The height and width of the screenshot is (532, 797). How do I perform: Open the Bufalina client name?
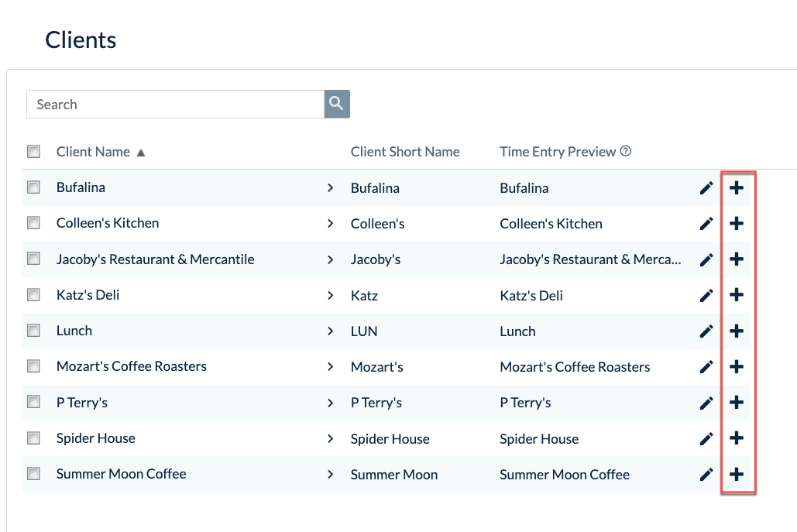[x=81, y=187]
